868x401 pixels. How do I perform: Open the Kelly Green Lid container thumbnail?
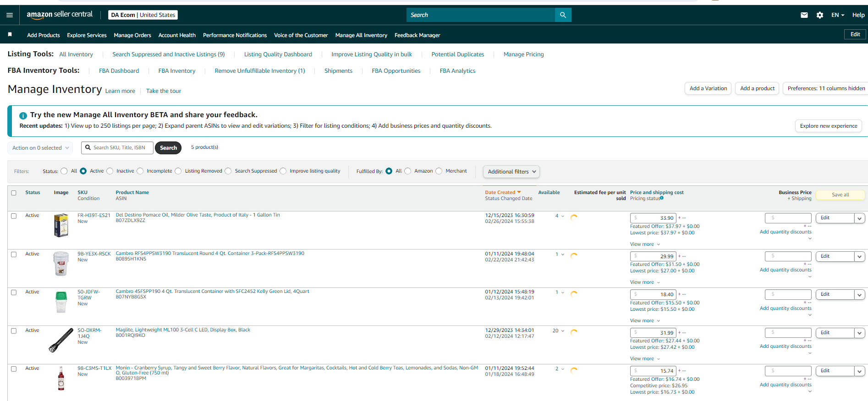click(61, 302)
